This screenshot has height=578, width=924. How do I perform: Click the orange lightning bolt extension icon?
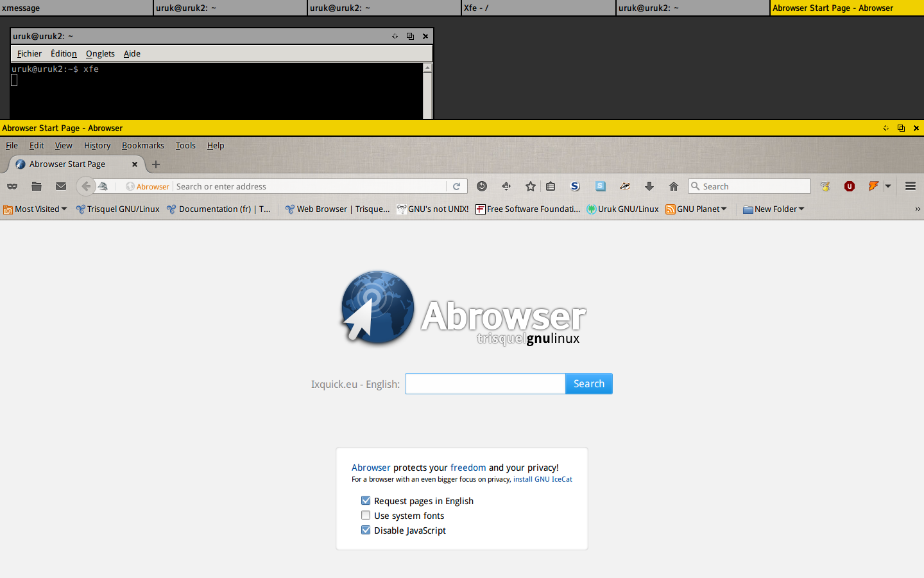(x=873, y=186)
